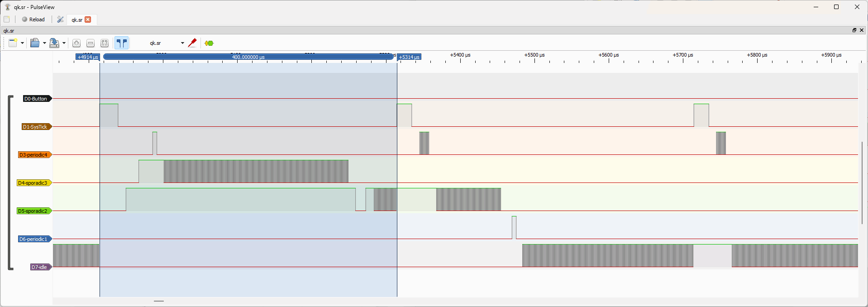Image resolution: width=868 pixels, height=307 pixels.
Task: Expand the new view dropdown arrow
Action: click(22, 43)
